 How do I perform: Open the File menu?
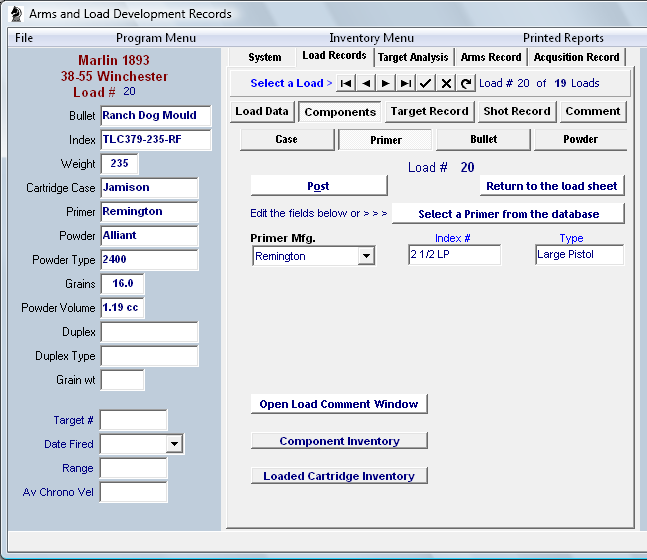pos(24,38)
